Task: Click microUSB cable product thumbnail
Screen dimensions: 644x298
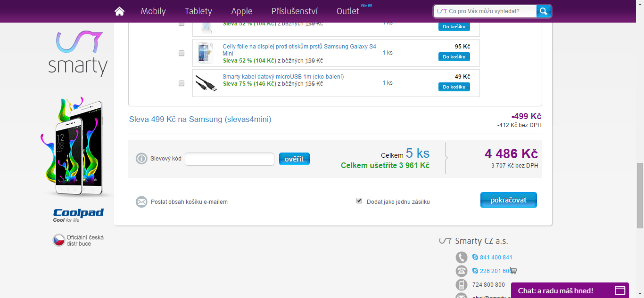Action: click(x=206, y=83)
